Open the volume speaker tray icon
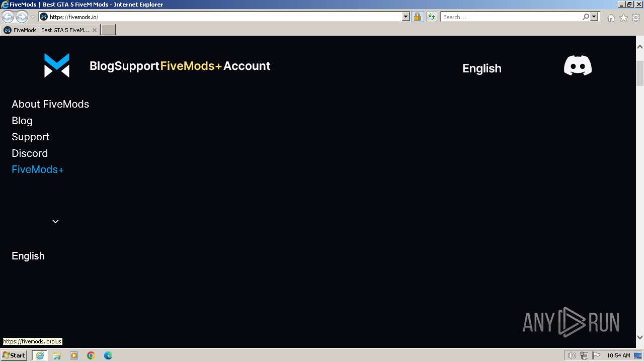The image size is (644, 362). pos(572,355)
